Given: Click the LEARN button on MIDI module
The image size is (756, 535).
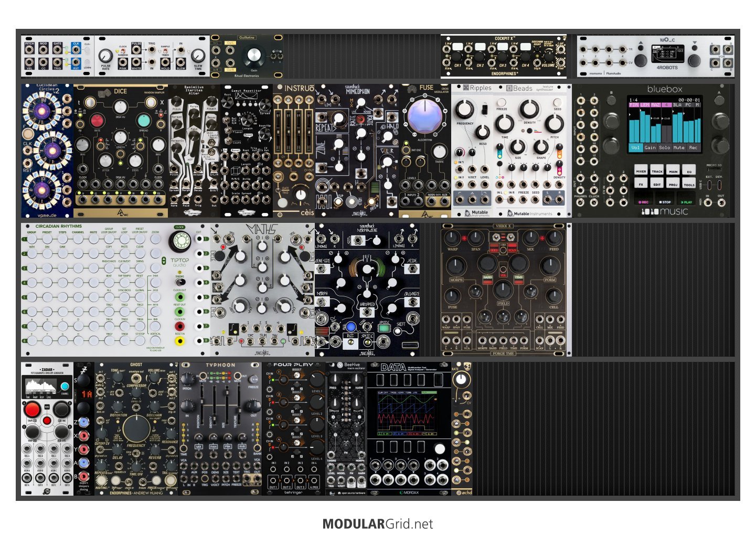Looking at the screenshot, I should click(87, 61).
